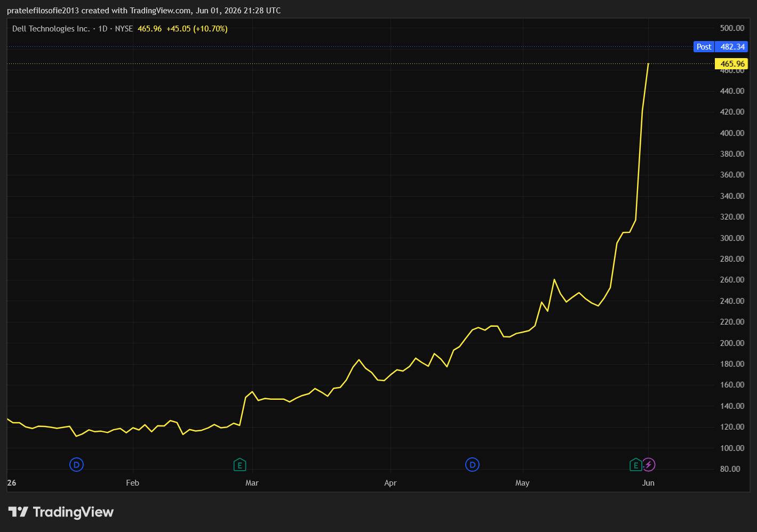Click the Mar label on the time axis
The width and height of the screenshot is (757, 532).
(x=252, y=483)
